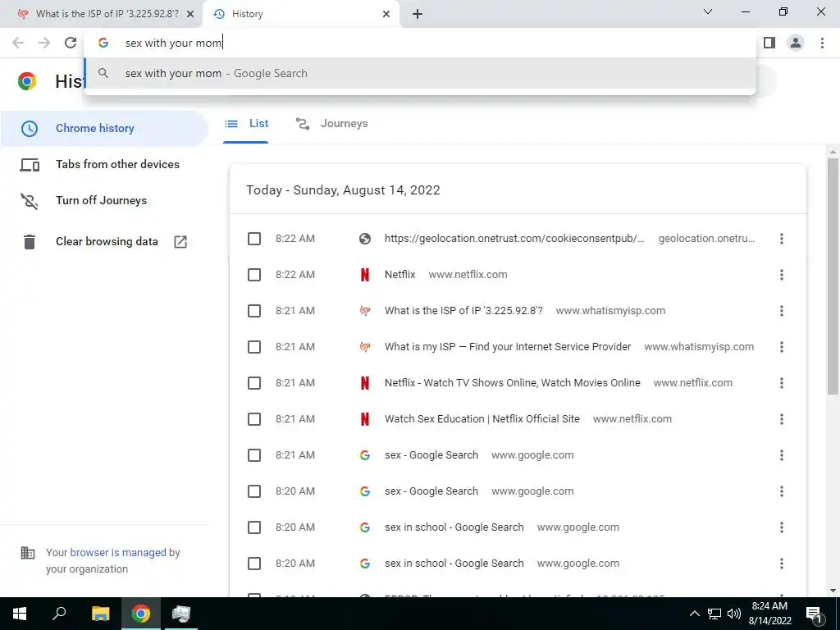The height and width of the screenshot is (630, 840).
Task: Click the Chrome taskbar icon
Action: (141, 614)
